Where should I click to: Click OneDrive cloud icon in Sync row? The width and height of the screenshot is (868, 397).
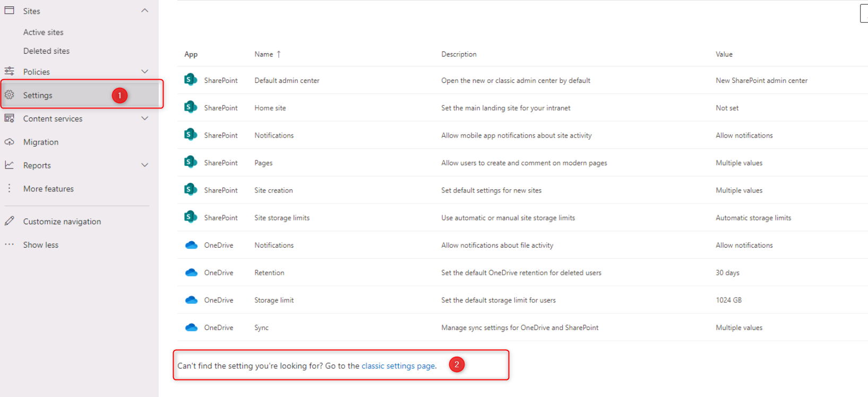(191, 327)
